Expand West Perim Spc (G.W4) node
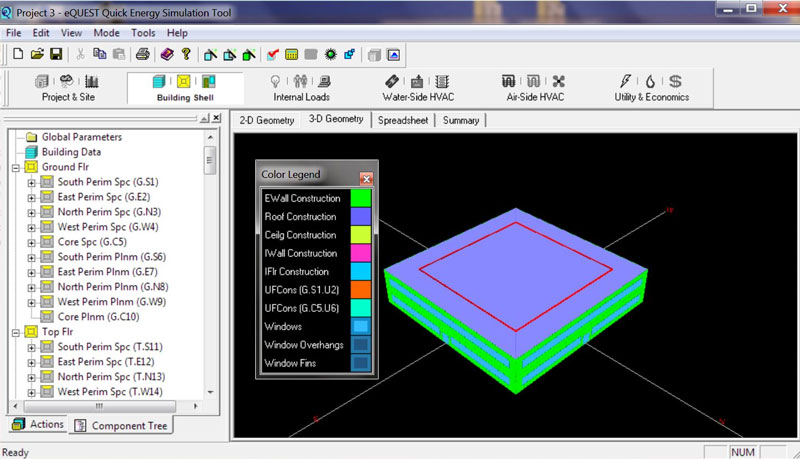Screen dimensions: 800x459 click(32, 227)
